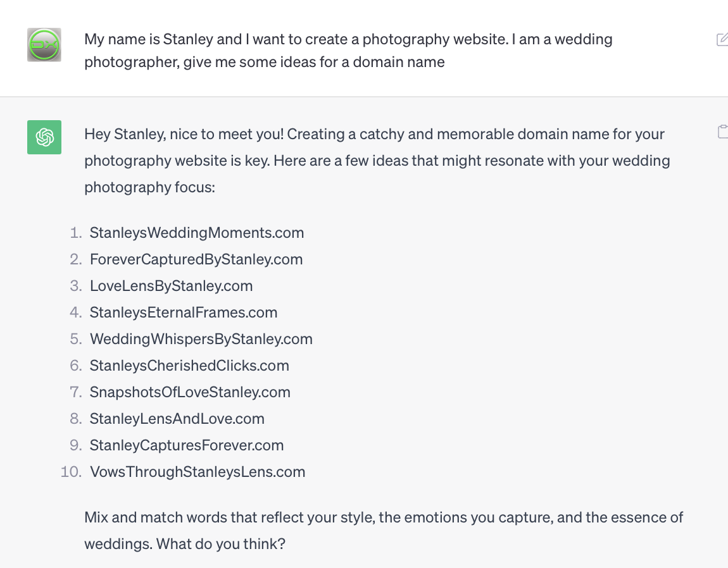Screen dimensions: 728x568
Task: Click VowsThroughStanleysLens.com item
Action: click(198, 471)
